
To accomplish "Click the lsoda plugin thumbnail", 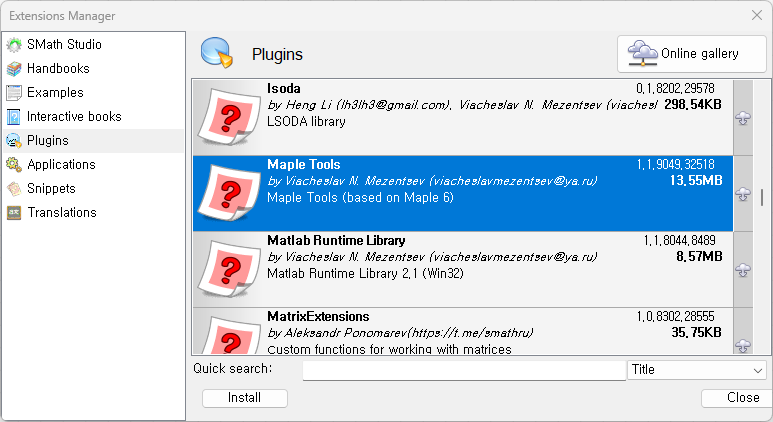I will coord(228,117).
